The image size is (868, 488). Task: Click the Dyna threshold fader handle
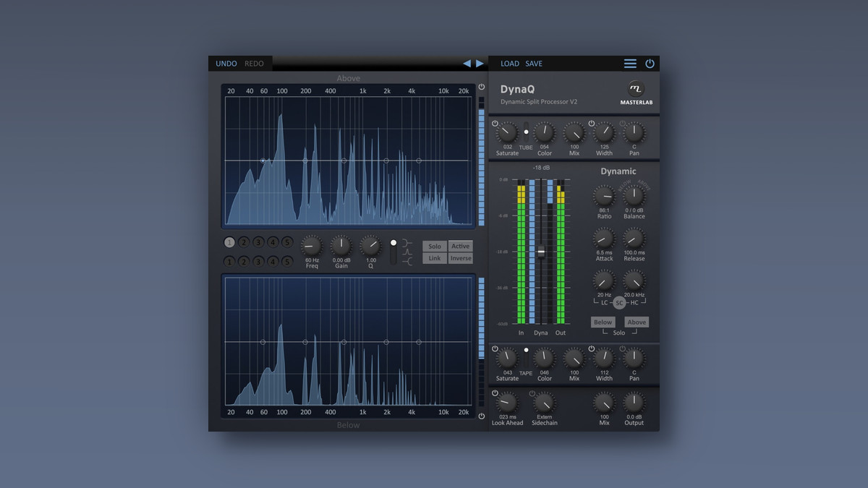540,252
